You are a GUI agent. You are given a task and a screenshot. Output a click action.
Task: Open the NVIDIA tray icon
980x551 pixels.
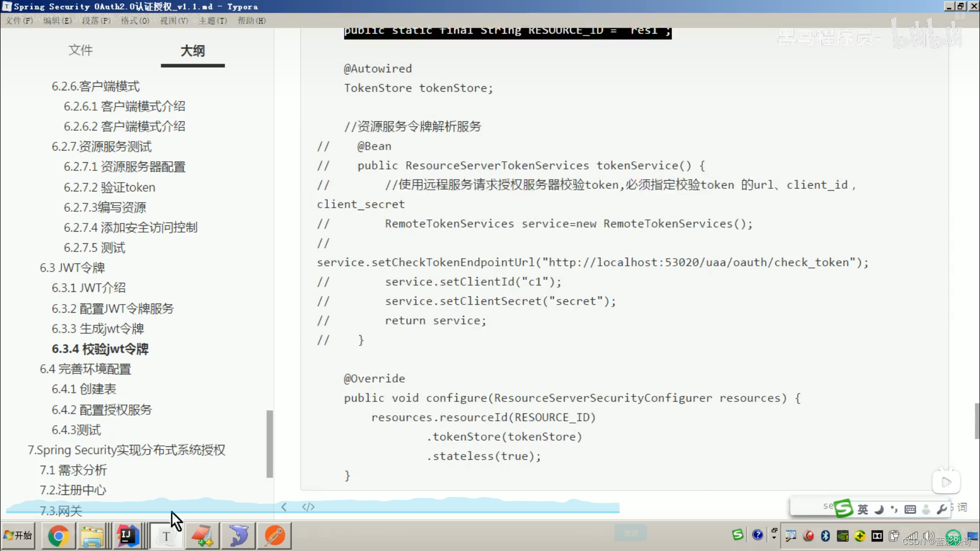click(843, 536)
